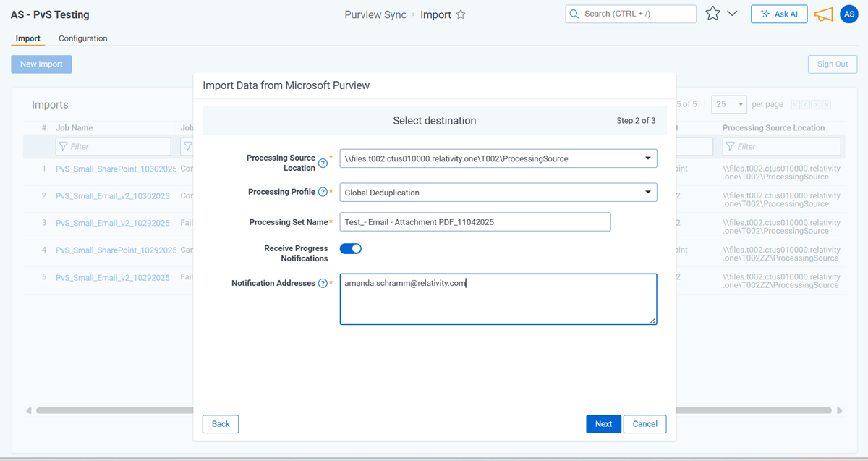Viewport: 868px width, 461px height.
Task: Select the Import tab
Action: pos(28,38)
